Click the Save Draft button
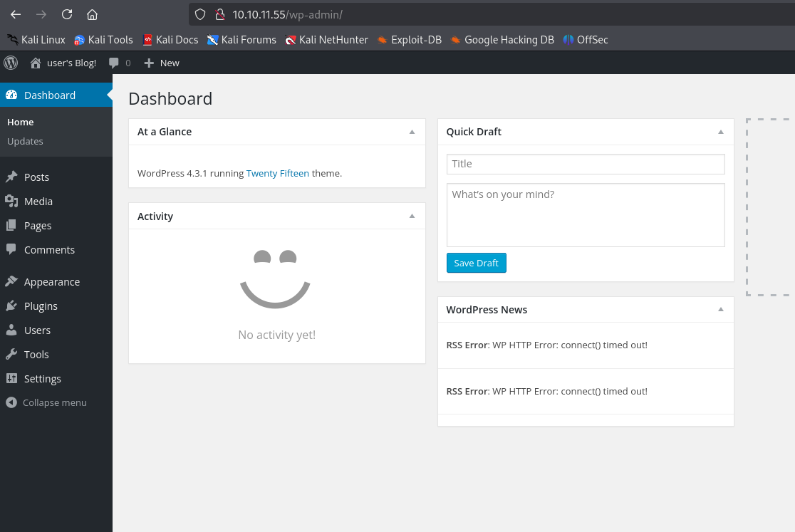795x532 pixels. point(476,263)
